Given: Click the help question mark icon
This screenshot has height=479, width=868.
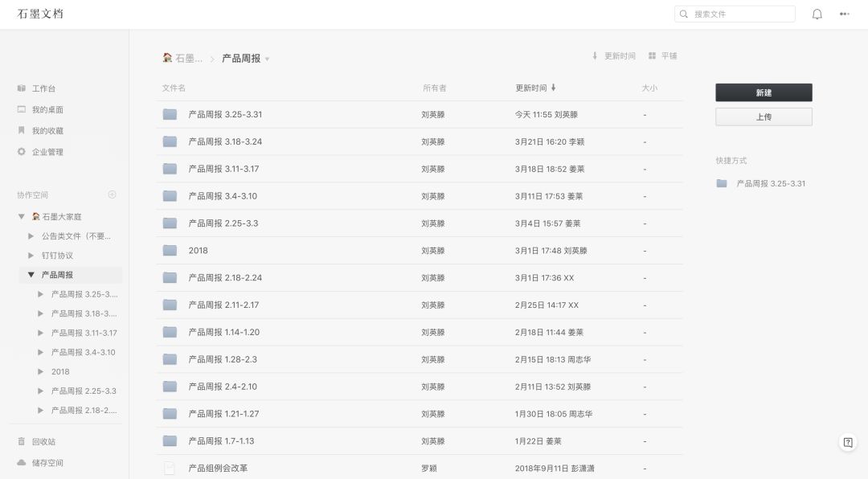Looking at the screenshot, I should pyautogui.click(x=848, y=442).
